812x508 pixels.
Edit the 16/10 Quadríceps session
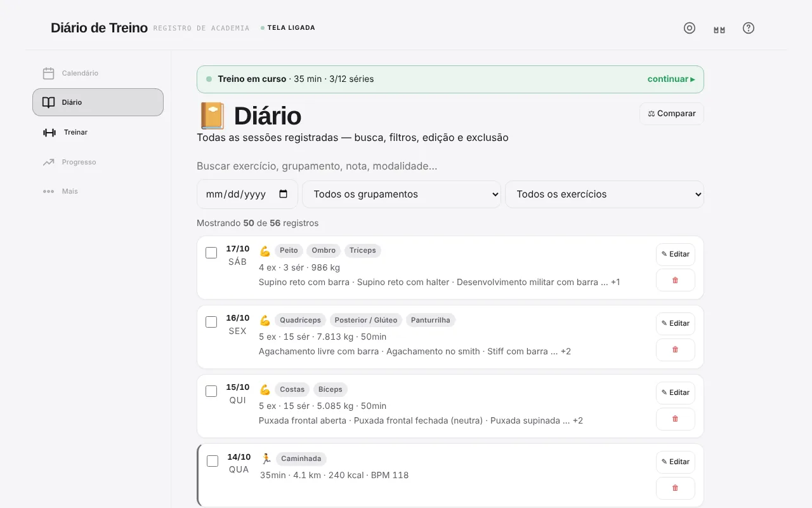coord(675,323)
